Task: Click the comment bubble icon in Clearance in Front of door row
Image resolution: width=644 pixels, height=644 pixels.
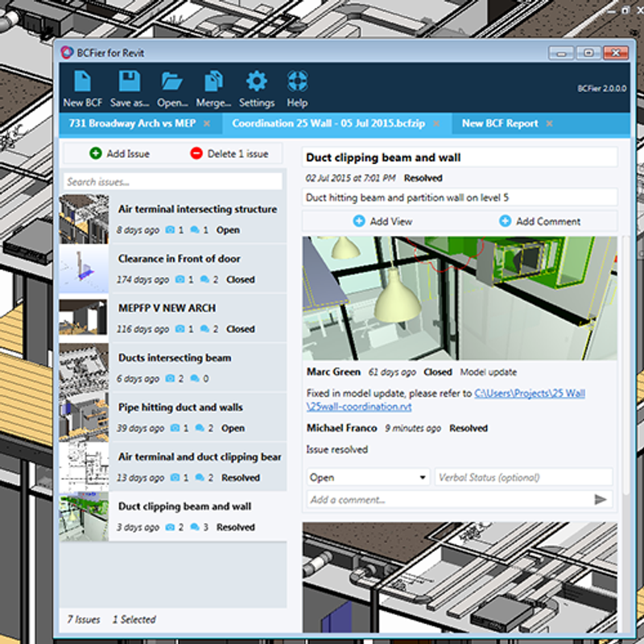Action: pyautogui.click(x=204, y=279)
